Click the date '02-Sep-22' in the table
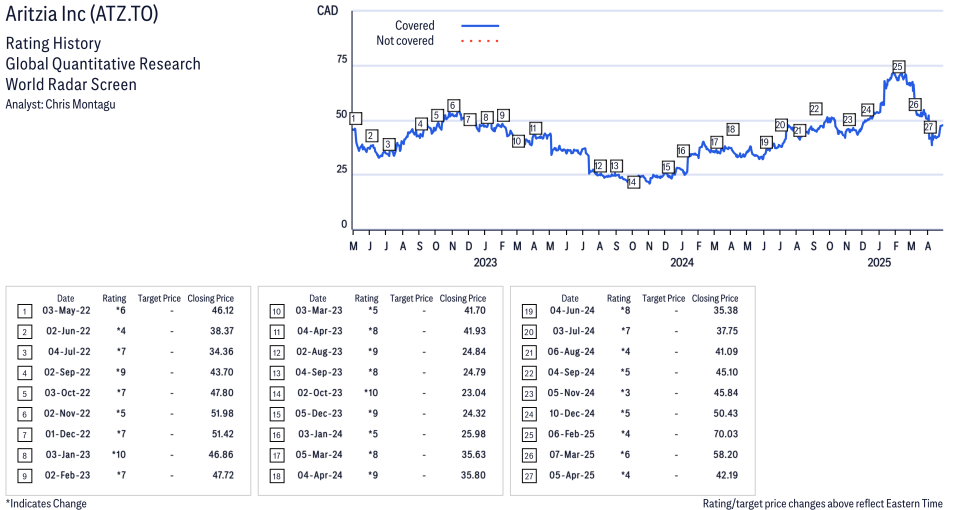954x510 pixels. (67, 372)
